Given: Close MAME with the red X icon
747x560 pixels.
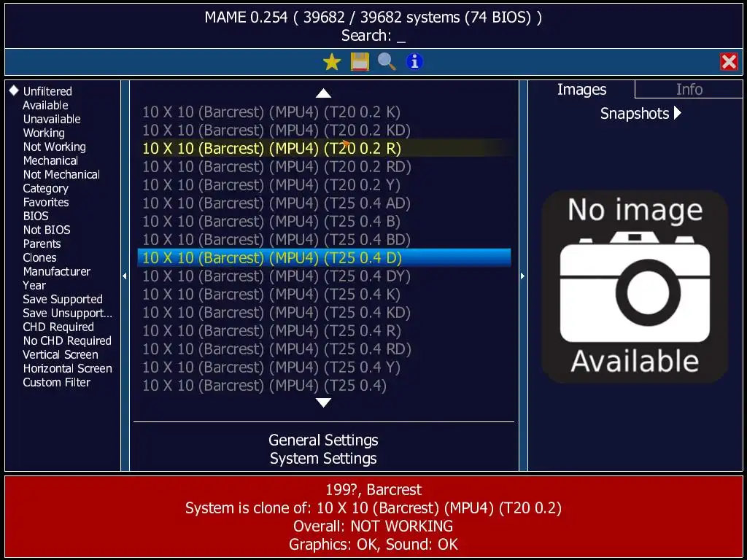Looking at the screenshot, I should click(x=729, y=62).
